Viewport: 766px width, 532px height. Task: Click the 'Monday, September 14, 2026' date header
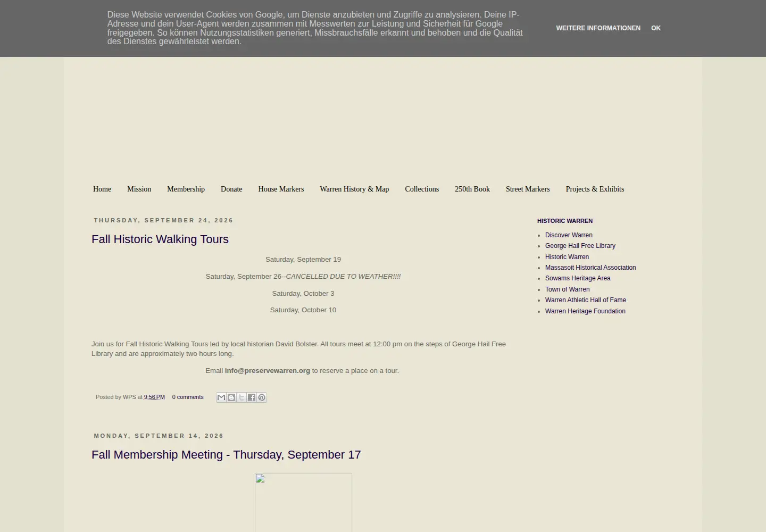click(x=159, y=436)
